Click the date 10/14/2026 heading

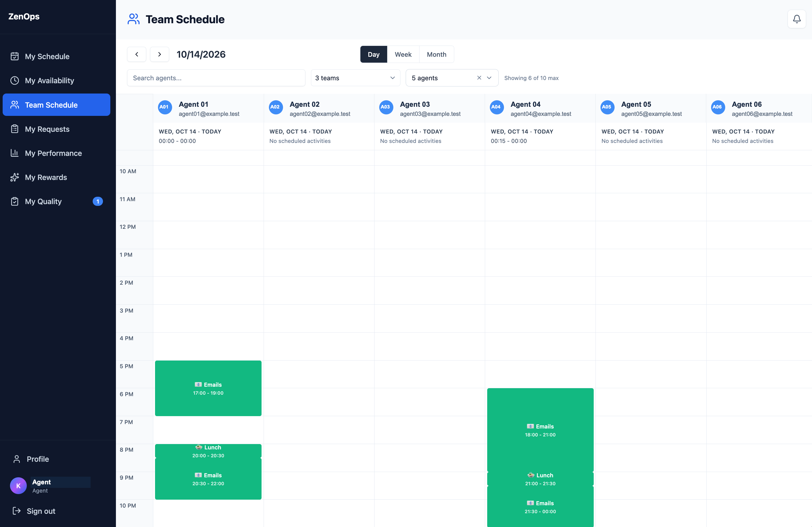201,54
